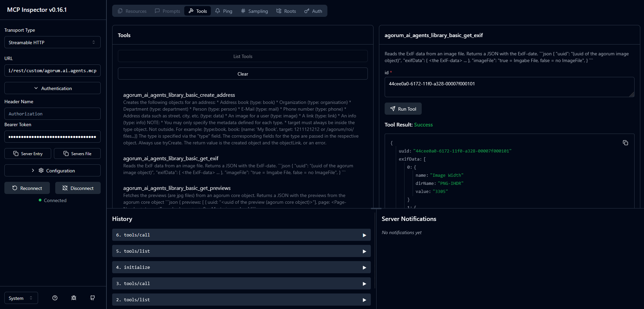Copy Servers File configuration
This screenshot has height=309, width=644.
77,153
